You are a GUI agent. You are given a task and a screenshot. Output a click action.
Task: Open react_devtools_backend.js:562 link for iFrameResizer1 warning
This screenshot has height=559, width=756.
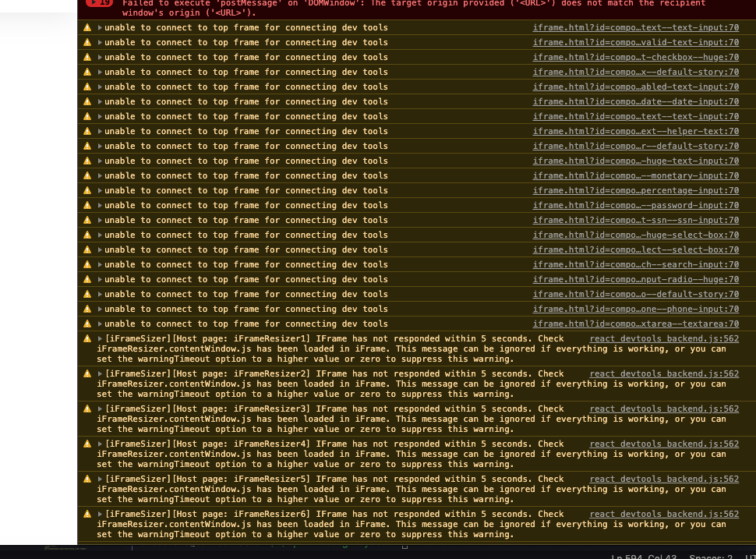click(664, 338)
